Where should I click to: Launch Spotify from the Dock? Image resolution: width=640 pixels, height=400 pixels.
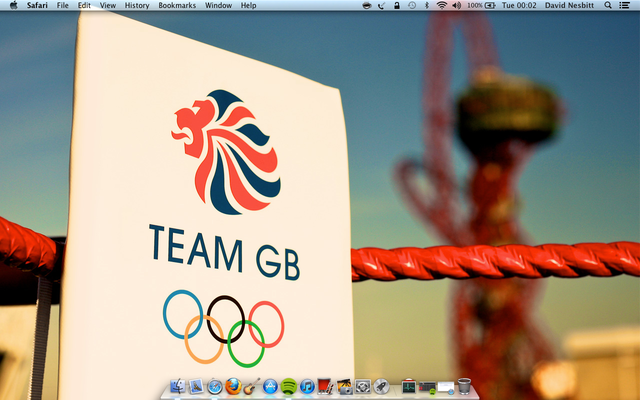[289, 386]
